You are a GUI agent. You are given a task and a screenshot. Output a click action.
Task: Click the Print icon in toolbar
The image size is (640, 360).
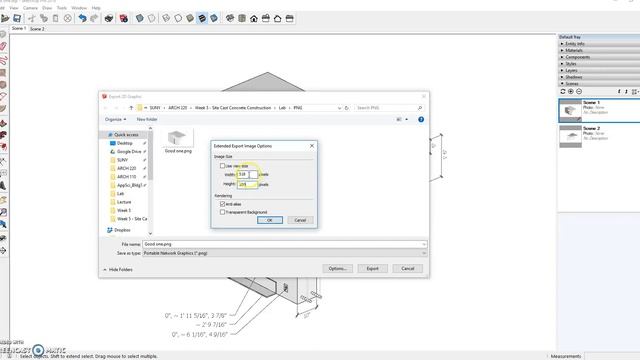click(109, 18)
